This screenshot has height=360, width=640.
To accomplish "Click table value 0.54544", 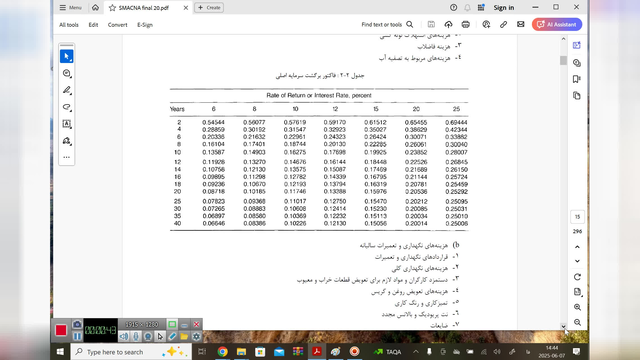I will coord(213,122).
